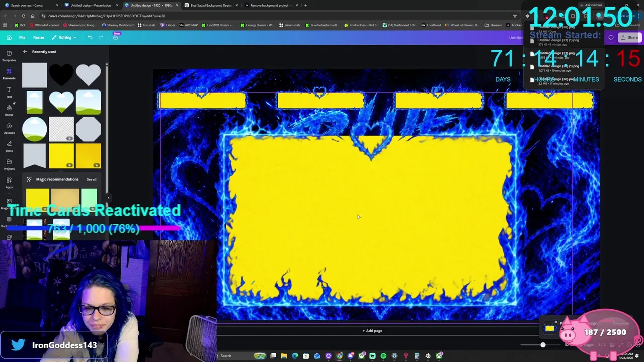Reload the browser page
The image size is (644, 362).
(x=23, y=16)
